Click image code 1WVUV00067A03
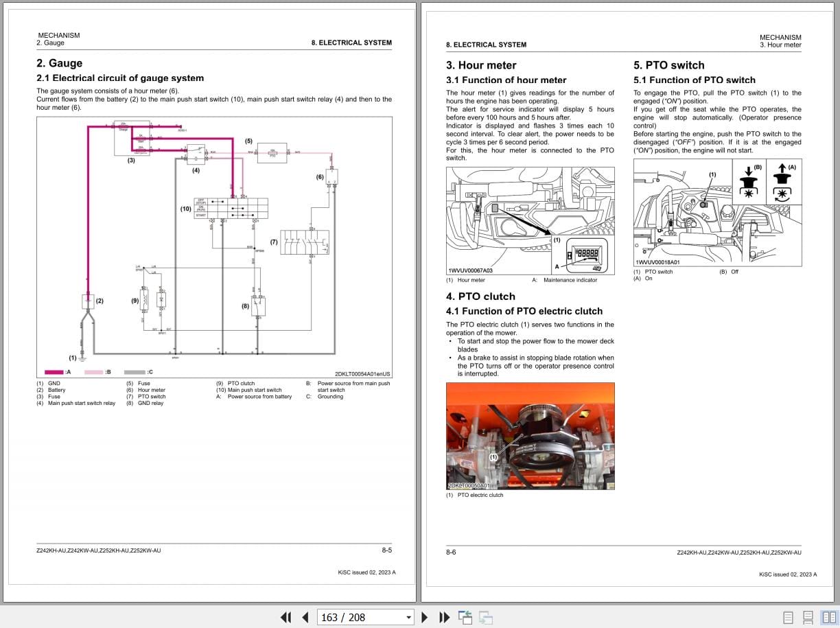Viewport: 840px width, 628px height. 470,271
